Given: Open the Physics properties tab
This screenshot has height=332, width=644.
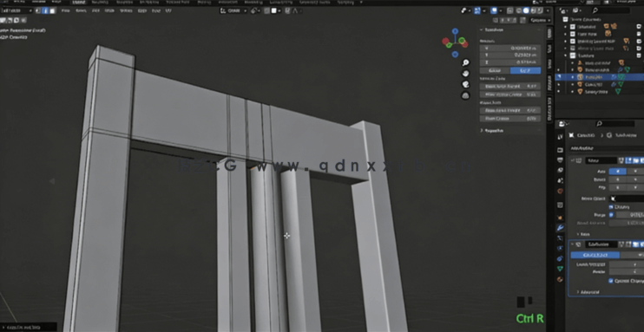Looking at the screenshot, I should click(560, 248).
